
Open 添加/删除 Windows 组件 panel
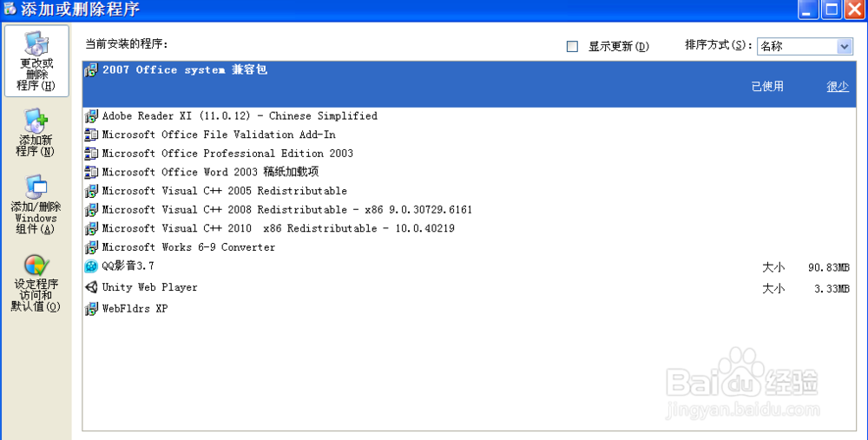[x=36, y=205]
